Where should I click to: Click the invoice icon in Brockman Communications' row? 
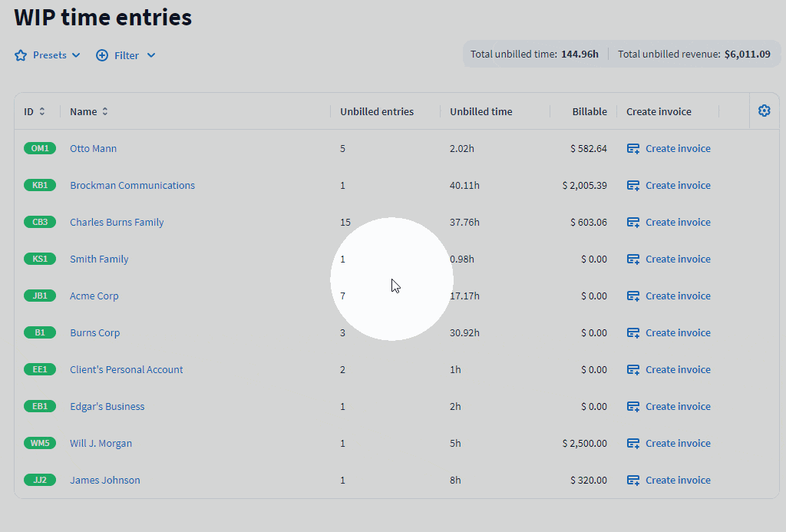(x=633, y=186)
